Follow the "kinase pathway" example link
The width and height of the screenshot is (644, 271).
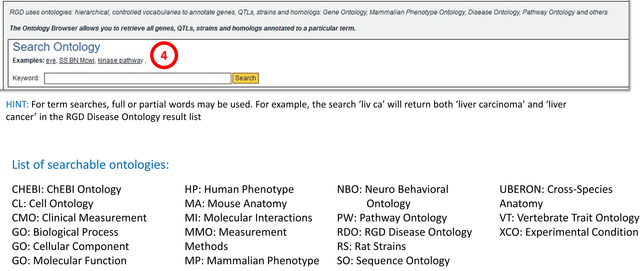[120, 61]
